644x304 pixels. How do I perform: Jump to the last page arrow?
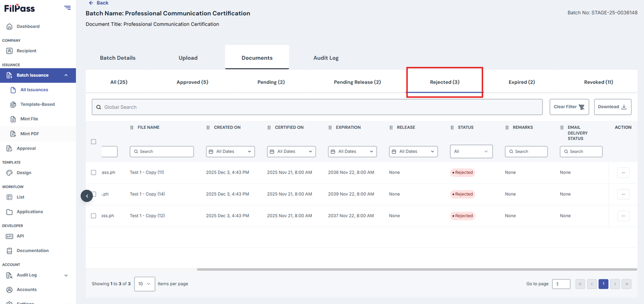point(626,284)
